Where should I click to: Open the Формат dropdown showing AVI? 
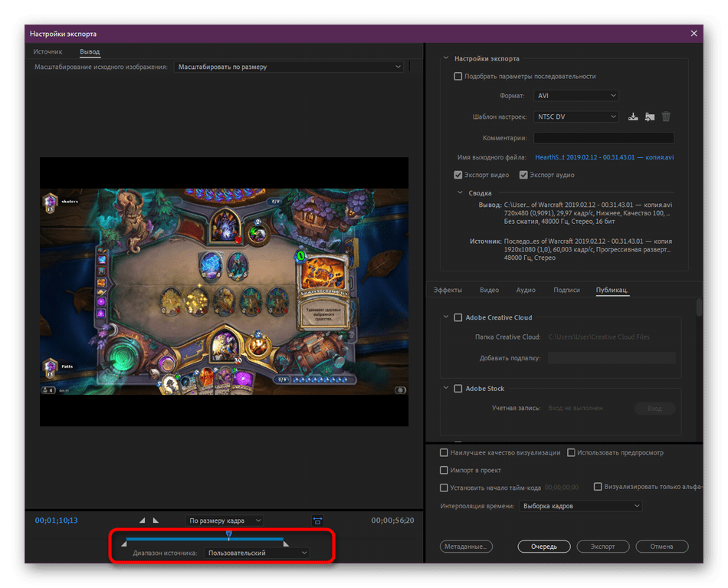(576, 96)
